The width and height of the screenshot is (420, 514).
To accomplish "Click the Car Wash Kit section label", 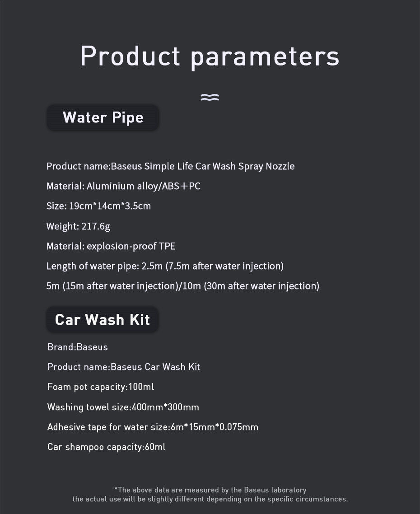I will click(102, 320).
